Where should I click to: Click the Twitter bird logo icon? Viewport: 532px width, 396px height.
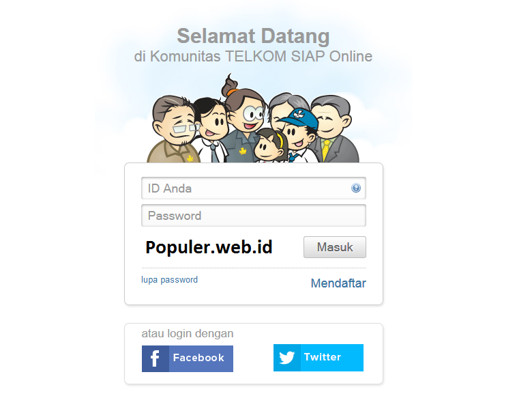286,358
